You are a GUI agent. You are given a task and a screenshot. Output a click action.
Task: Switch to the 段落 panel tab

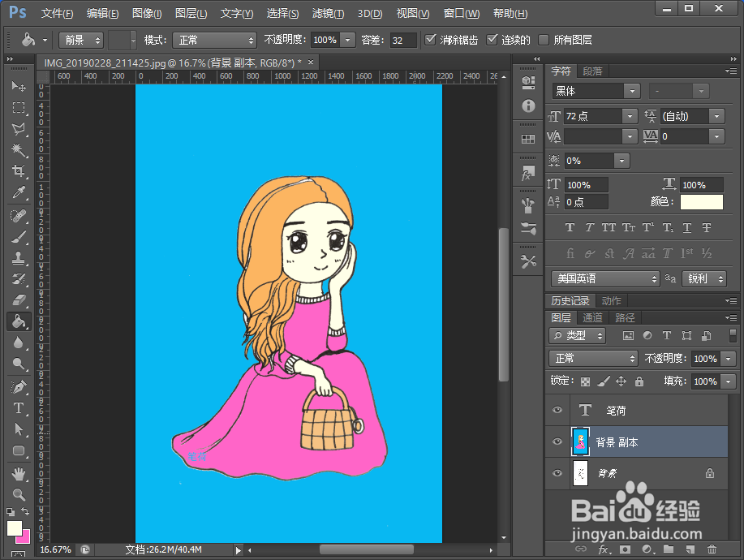coord(593,71)
